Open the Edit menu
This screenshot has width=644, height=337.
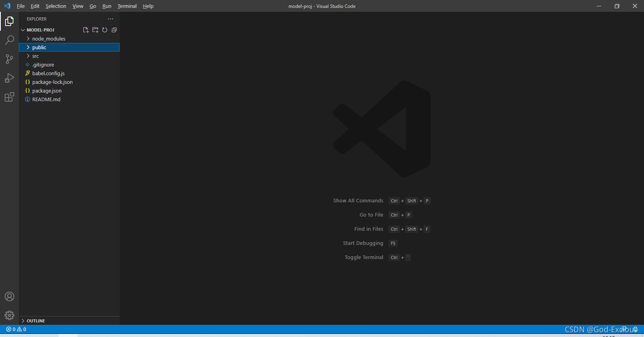[35, 6]
